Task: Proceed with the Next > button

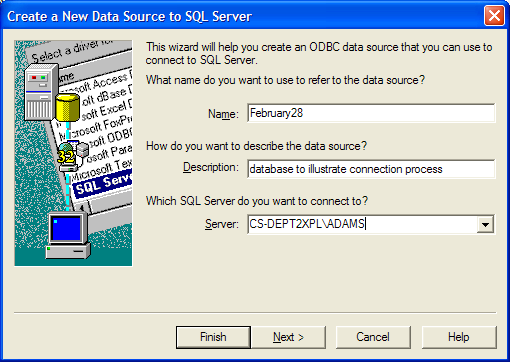Action: pos(288,337)
